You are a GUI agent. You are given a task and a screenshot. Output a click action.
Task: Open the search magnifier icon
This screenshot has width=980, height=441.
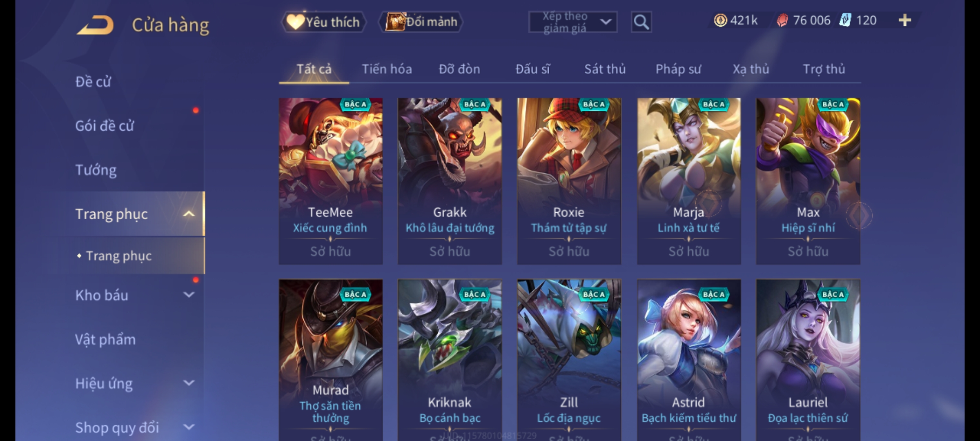click(x=641, y=22)
